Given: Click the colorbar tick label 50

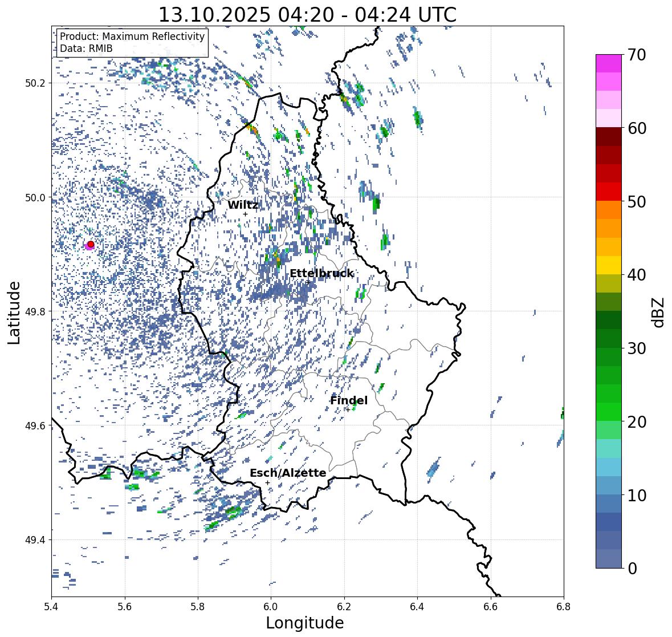Looking at the screenshot, I should (x=637, y=202).
